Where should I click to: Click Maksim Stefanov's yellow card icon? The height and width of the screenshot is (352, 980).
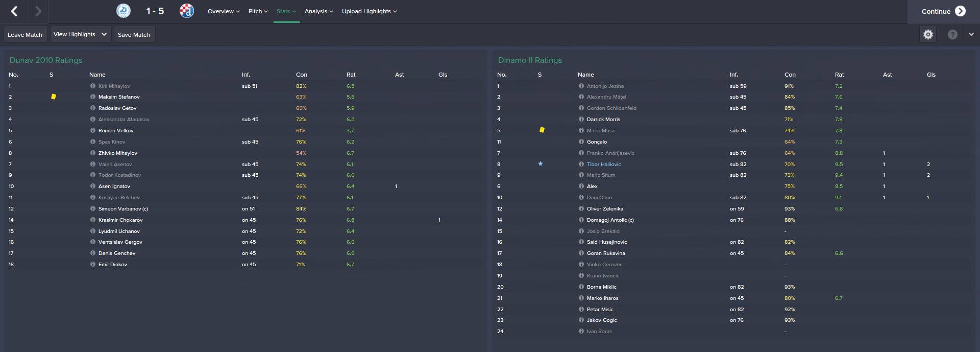(54, 97)
